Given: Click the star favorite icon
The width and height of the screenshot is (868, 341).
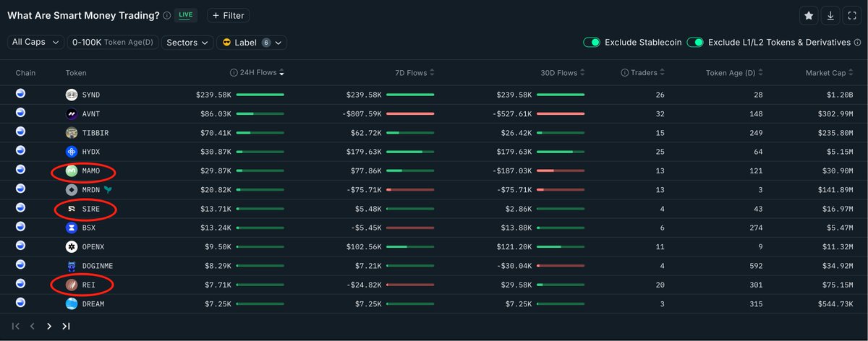Looking at the screenshot, I should pos(809,16).
